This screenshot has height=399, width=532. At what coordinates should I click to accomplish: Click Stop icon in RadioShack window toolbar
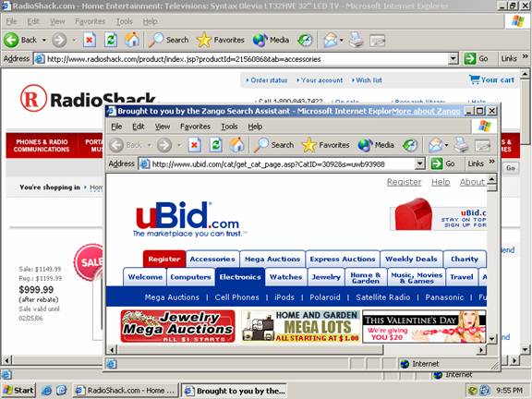point(90,40)
